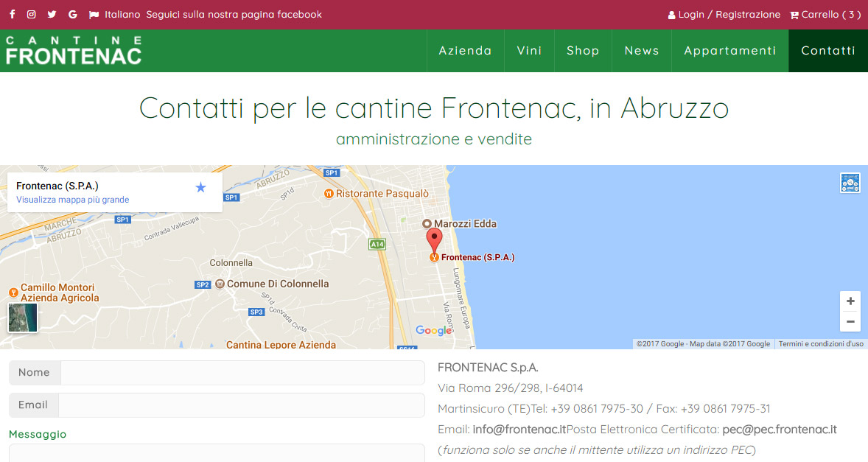Click the SP3 road shield on map
The height and width of the screenshot is (462, 868).
(256, 312)
